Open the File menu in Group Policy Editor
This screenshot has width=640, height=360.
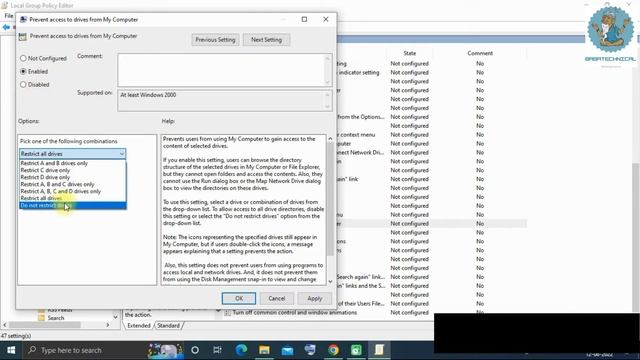pyautogui.click(x=9, y=16)
